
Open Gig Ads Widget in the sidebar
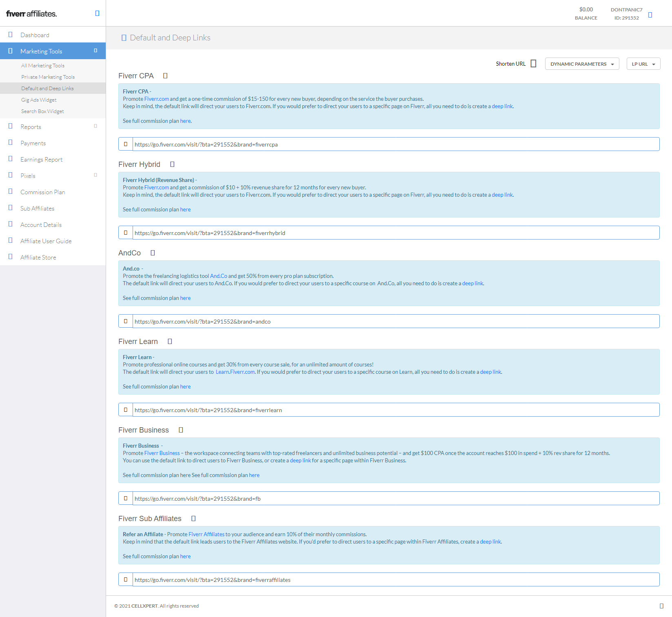[x=39, y=100]
